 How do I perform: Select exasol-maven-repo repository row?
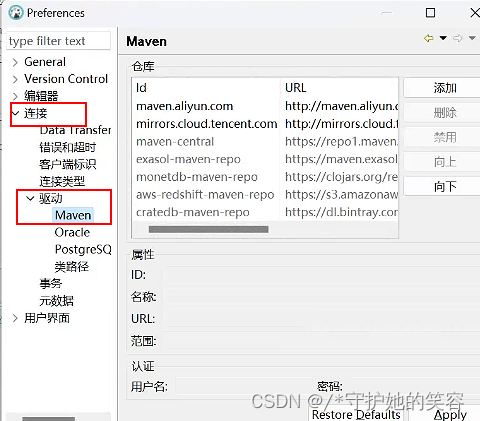point(265,159)
